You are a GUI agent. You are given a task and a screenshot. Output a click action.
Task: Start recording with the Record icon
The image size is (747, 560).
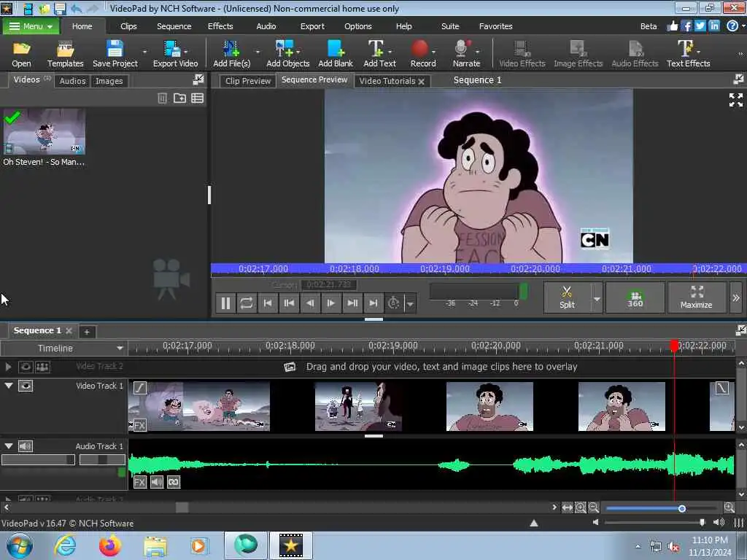click(x=422, y=54)
